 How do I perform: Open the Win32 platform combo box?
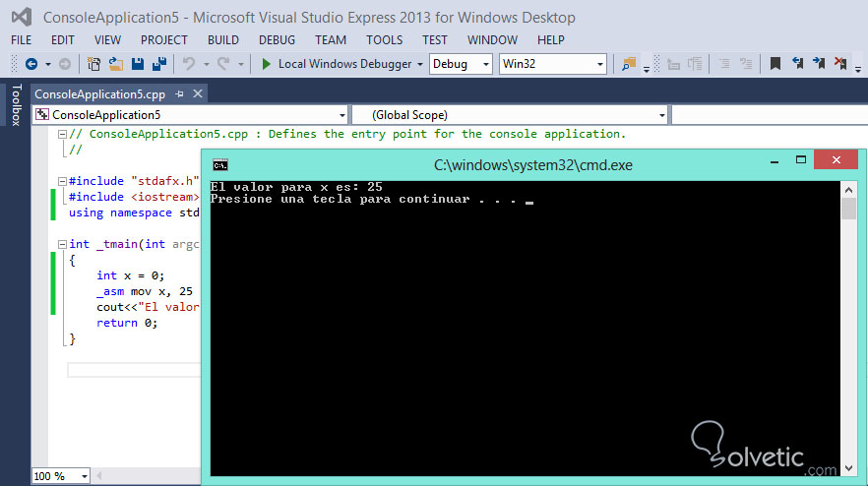552,64
